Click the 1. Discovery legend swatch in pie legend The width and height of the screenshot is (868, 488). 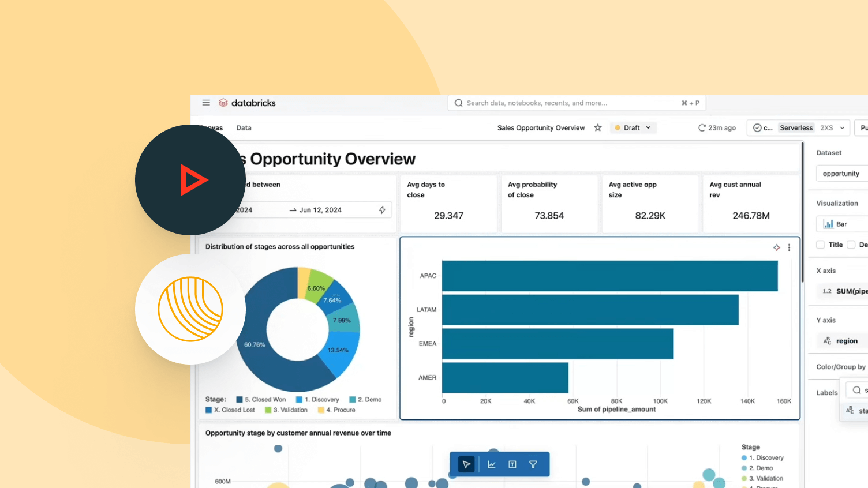(299, 400)
